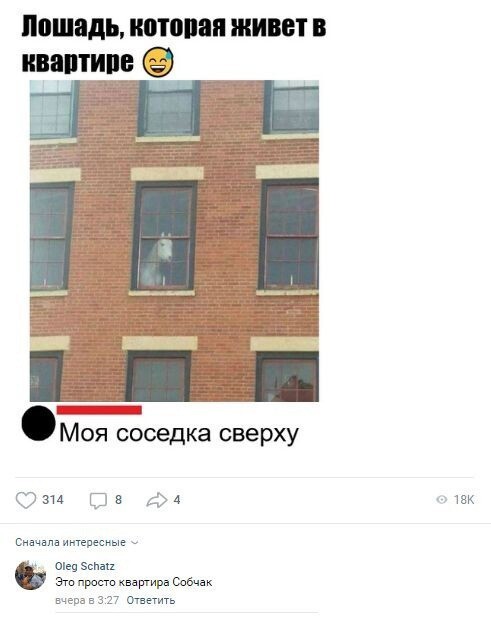Like the post with heart icon
Screen dimensions: 491x619
click(x=26, y=500)
